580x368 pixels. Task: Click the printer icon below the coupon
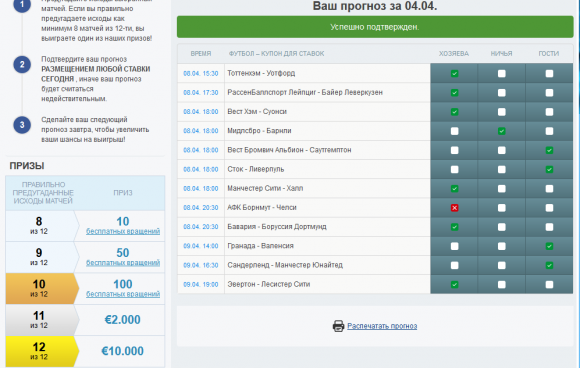(x=338, y=326)
